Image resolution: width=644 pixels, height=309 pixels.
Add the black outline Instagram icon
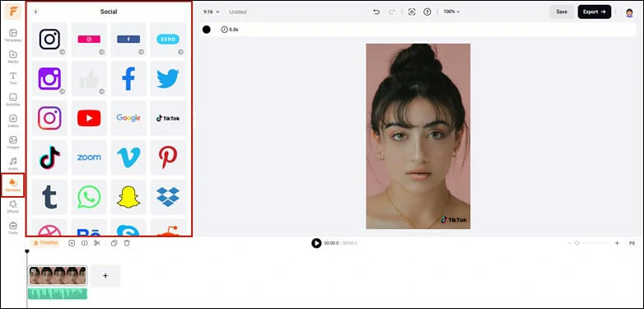tap(49, 40)
